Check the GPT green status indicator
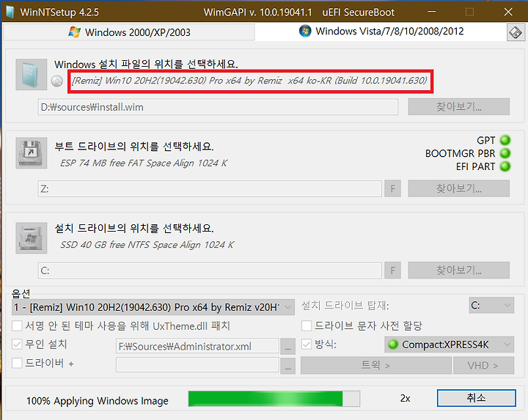 pos(505,140)
